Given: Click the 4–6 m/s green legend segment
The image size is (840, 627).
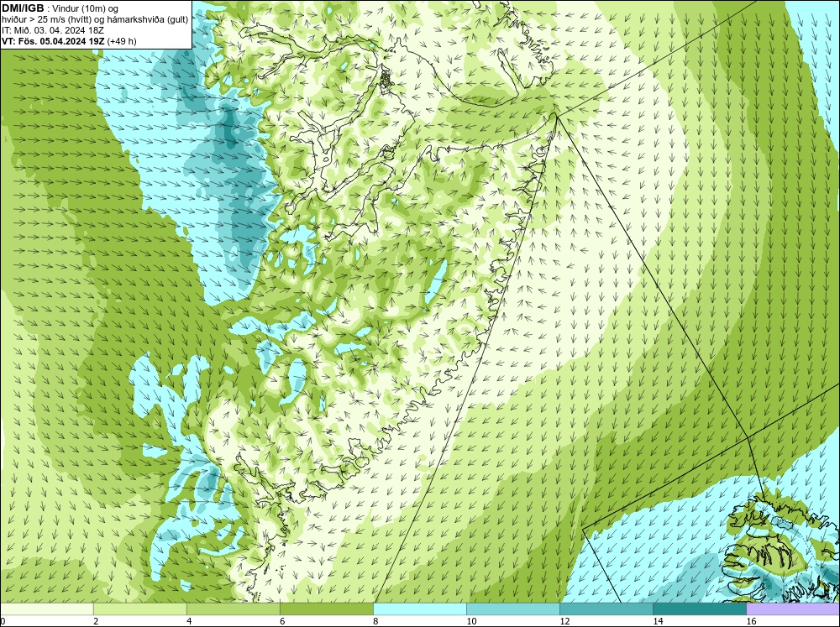Looking at the screenshot, I should [x=233, y=609].
